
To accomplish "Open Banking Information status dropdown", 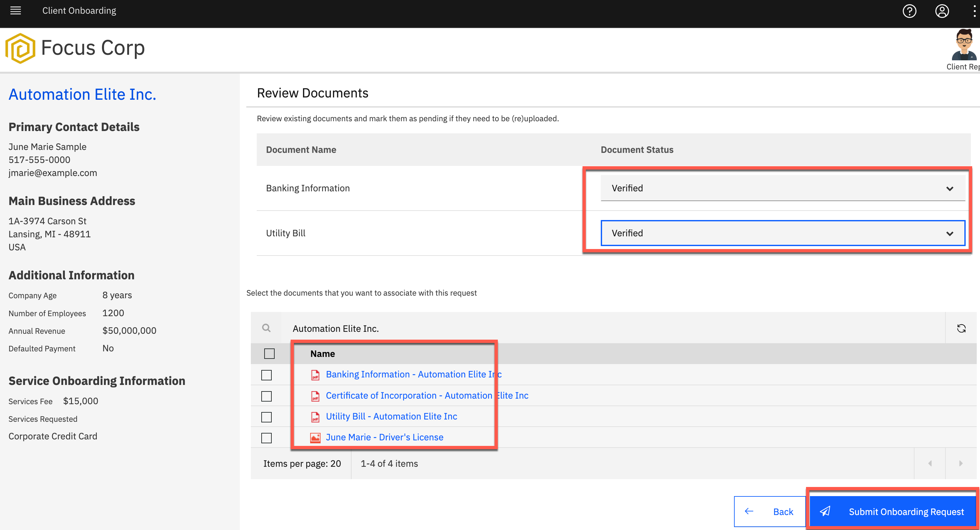I will tap(783, 188).
